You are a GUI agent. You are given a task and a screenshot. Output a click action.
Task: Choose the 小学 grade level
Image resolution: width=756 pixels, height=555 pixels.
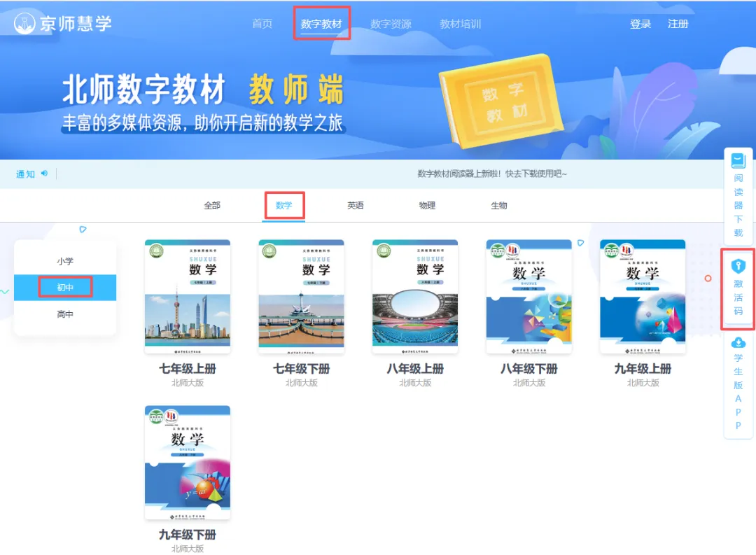coord(65,261)
